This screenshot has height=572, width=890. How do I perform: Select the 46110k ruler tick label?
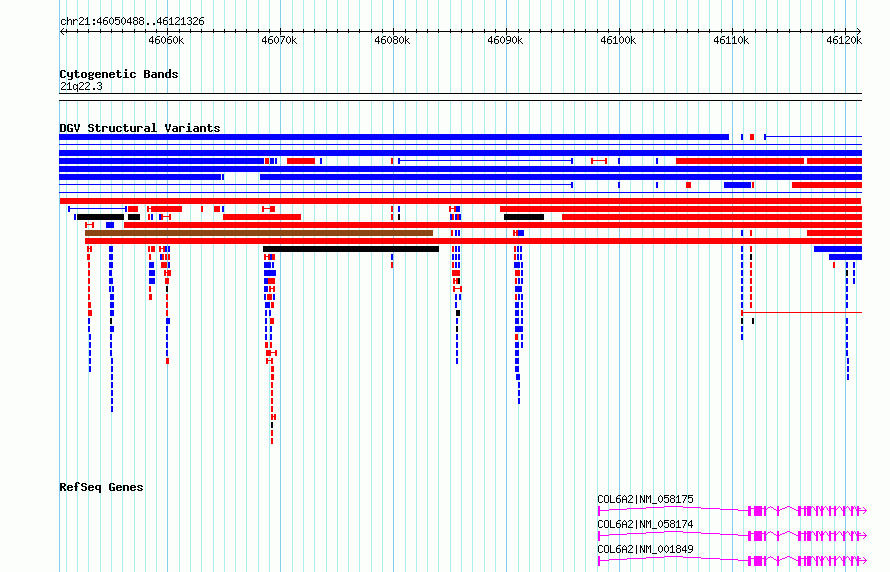pyautogui.click(x=731, y=40)
